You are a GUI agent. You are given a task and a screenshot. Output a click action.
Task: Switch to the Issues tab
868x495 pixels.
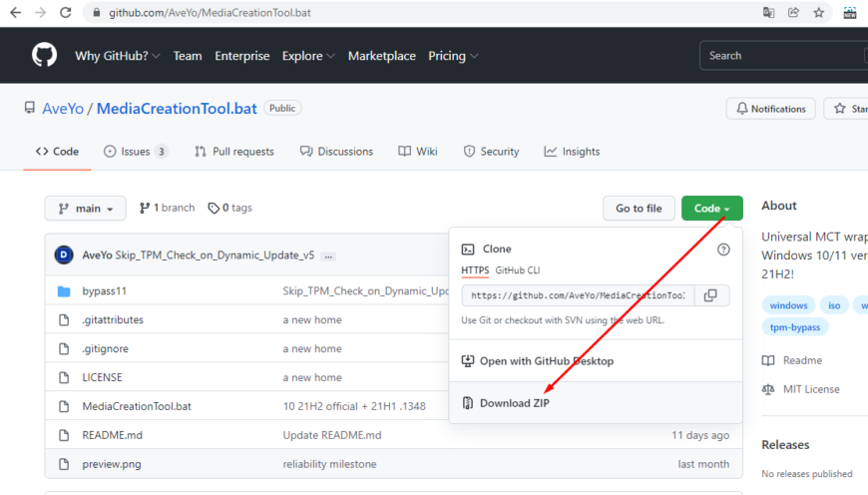(x=136, y=152)
